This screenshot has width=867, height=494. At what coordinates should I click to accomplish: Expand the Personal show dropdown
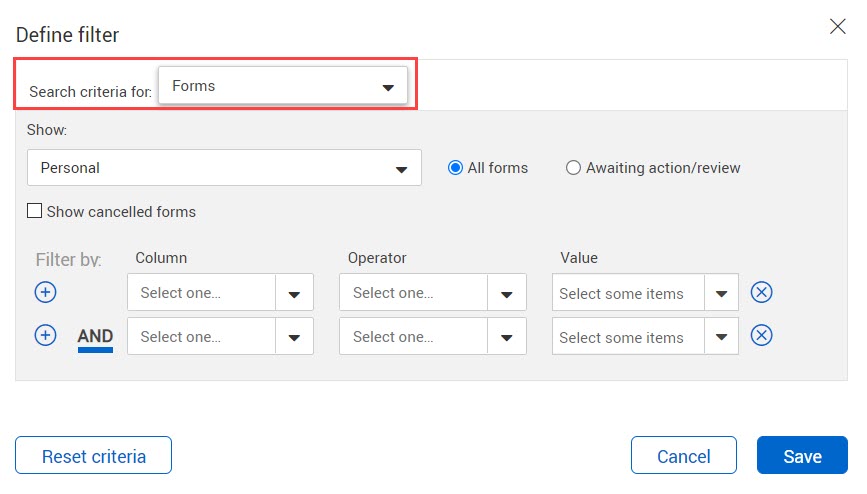[224, 168]
